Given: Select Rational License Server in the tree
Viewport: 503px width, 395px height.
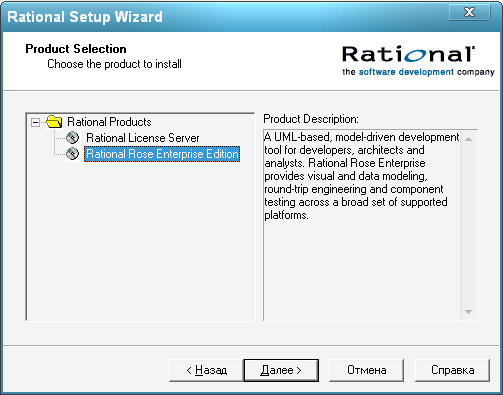Looking at the screenshot, I should point(142,138).
